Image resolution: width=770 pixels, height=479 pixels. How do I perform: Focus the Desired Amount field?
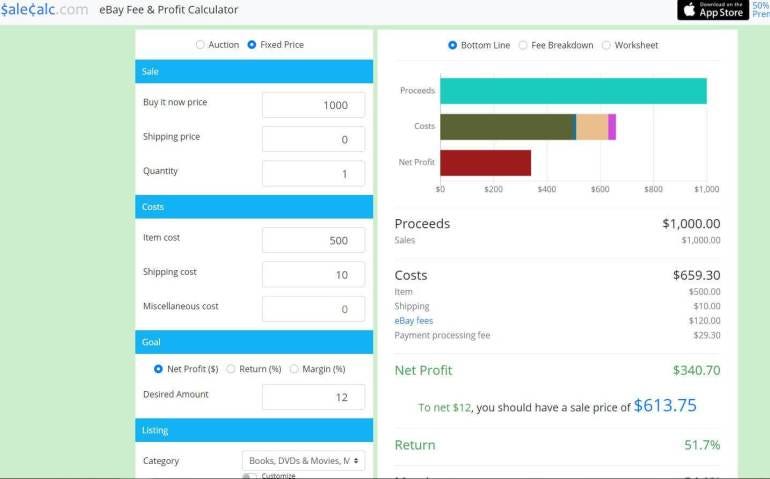pos(313,397)
